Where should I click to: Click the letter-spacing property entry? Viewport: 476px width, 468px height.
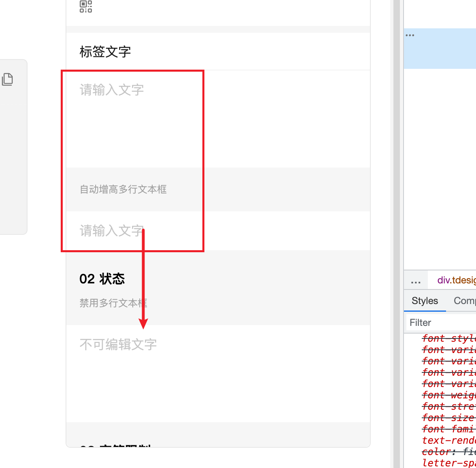click(x=448, y=462)
